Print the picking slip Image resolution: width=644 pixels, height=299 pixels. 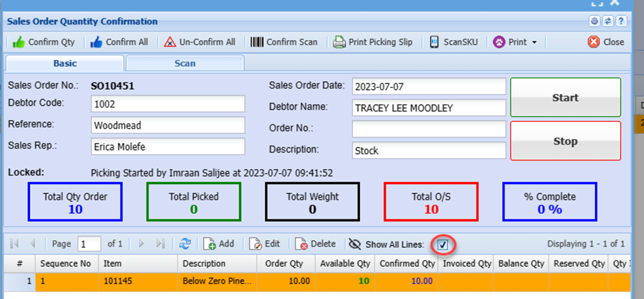point(373,42)
